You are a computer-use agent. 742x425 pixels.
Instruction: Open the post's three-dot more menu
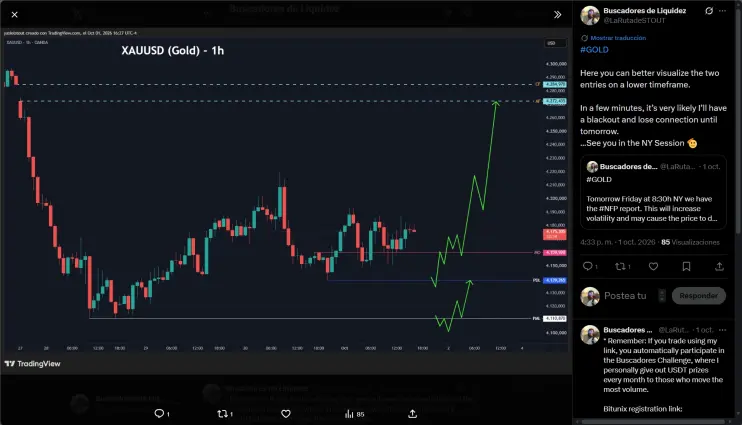coord(723,11)
